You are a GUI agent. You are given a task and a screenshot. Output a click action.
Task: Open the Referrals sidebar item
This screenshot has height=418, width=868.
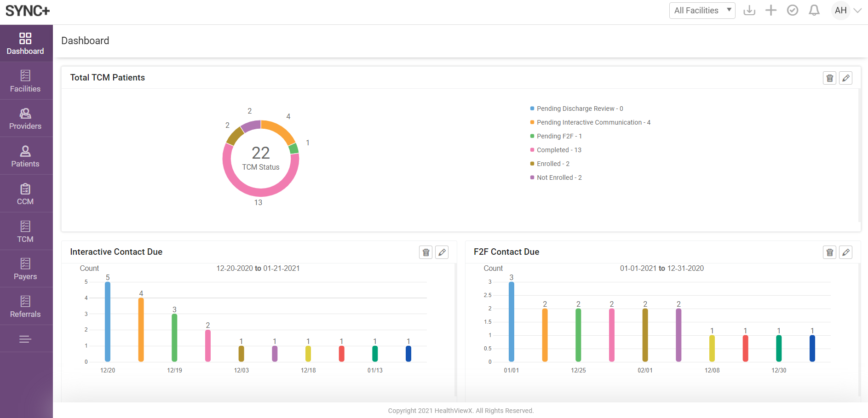pyautogui.click(x=25, y=307)
